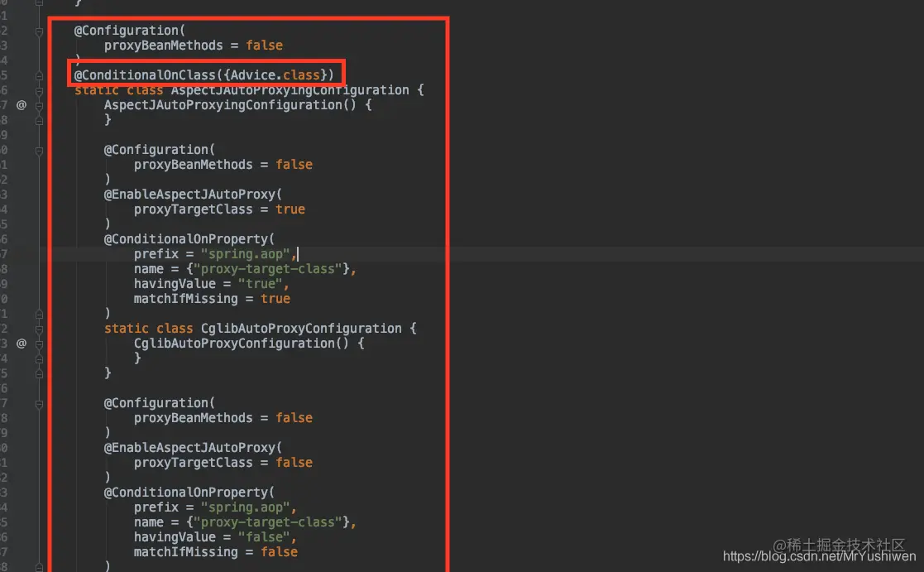Click fold end marker closing AspectJAutoProxyingConfiguration() constructor
The height and width of the screenshot is (572, 924).
39,121
